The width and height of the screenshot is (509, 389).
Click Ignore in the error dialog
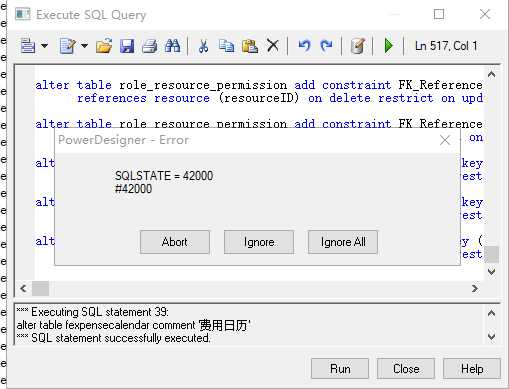tap(259, 242)
